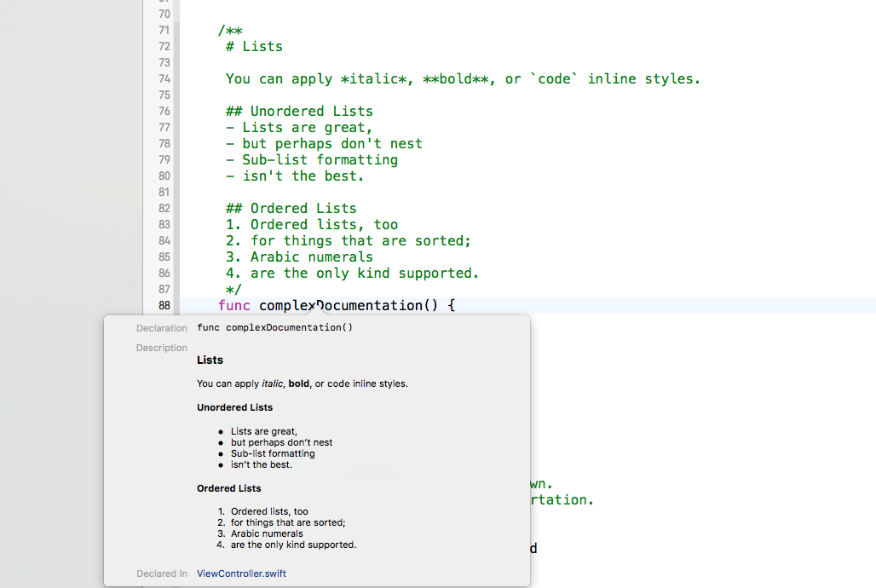Click line number 76 in the gutter
Screen dimensions: 876x588
pos(164,111)
